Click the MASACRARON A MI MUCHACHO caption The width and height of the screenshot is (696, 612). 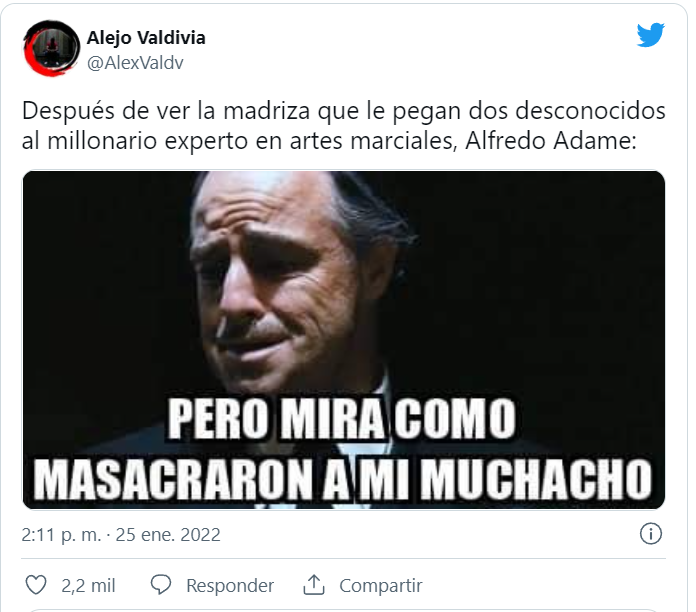343,479
